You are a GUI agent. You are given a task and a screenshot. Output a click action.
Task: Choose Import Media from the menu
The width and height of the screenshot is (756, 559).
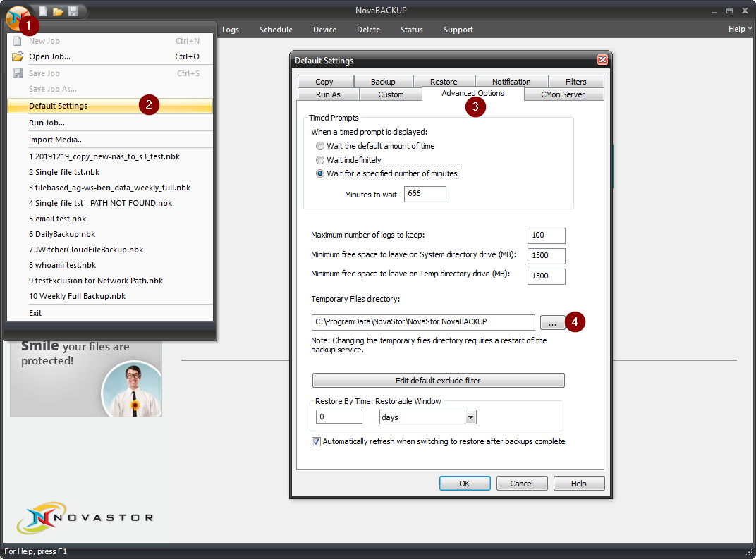[110, 140]
